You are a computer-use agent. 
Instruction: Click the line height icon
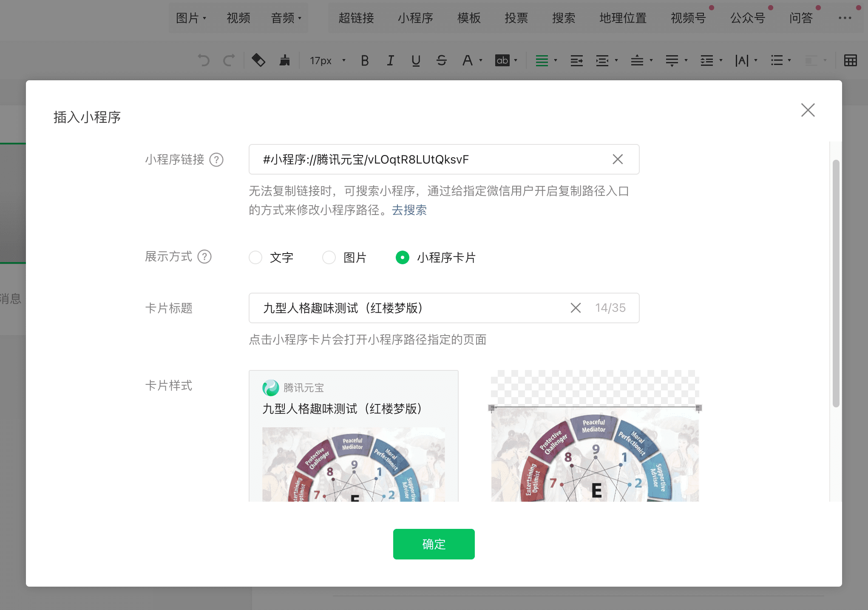click(x=707, y=61)
